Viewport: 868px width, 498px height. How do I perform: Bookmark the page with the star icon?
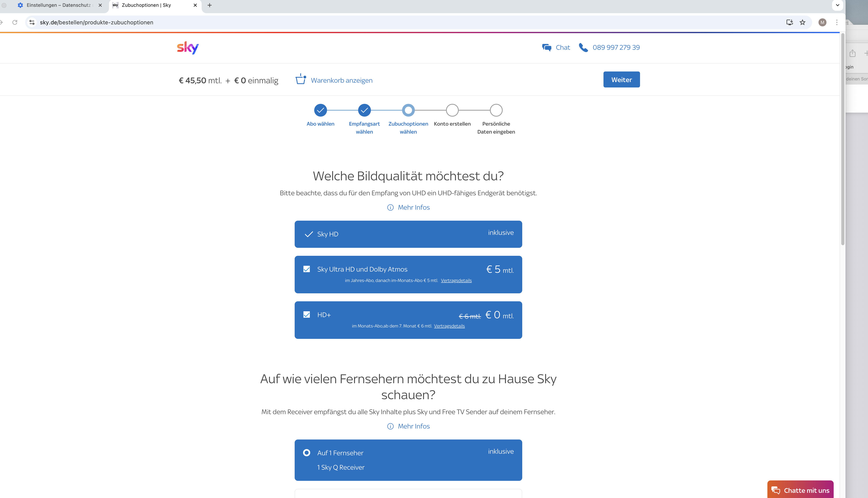pyautogui.click(x=802, y=22)
